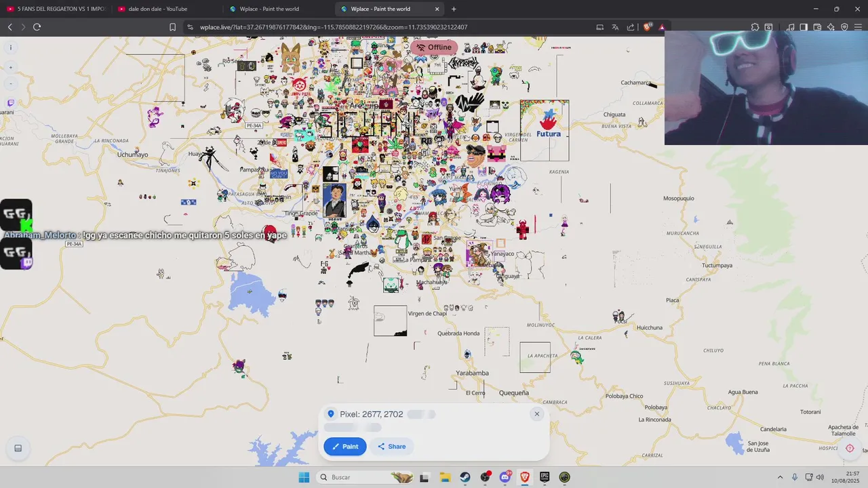Zoom out with the minus button
868x488 pixels.
(x=11, y=83)
